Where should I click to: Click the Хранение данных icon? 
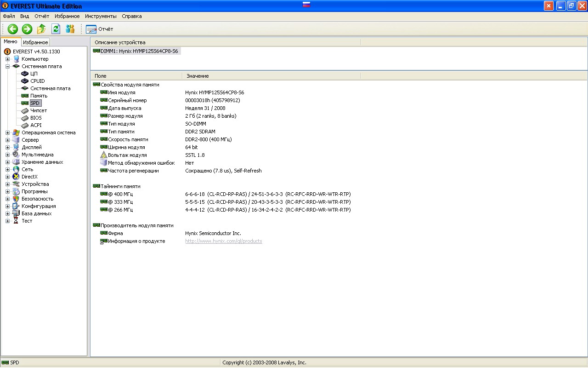16,162
